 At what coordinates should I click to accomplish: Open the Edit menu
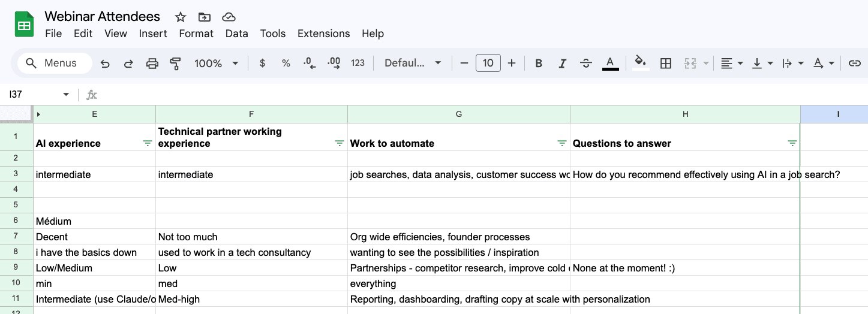pyautogui.click(x=83, y=34)
